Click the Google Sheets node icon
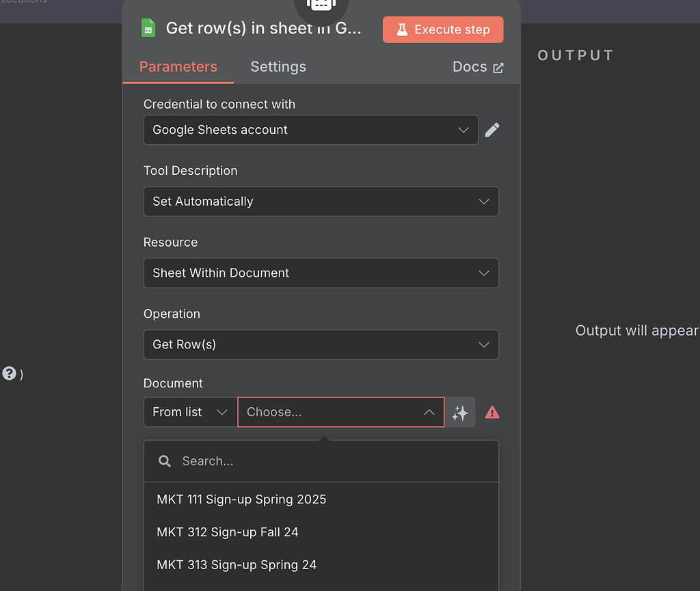The image size is (700, 591). tap(148, 28)
